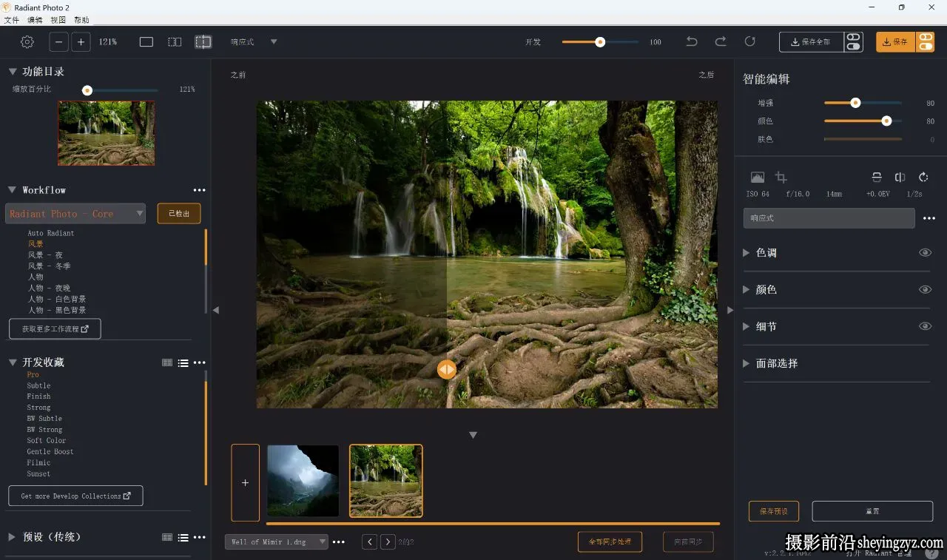Zoom in with the plus button

click(x=81, y=42)
